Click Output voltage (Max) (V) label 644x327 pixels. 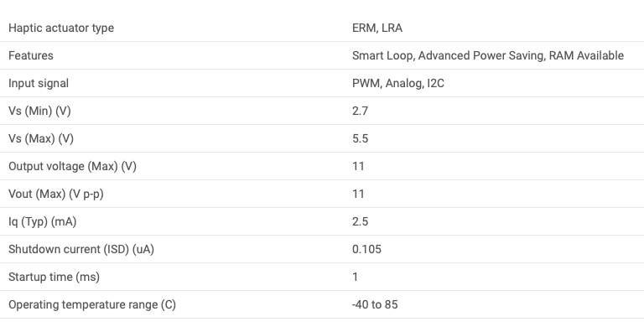coord(72,166)
